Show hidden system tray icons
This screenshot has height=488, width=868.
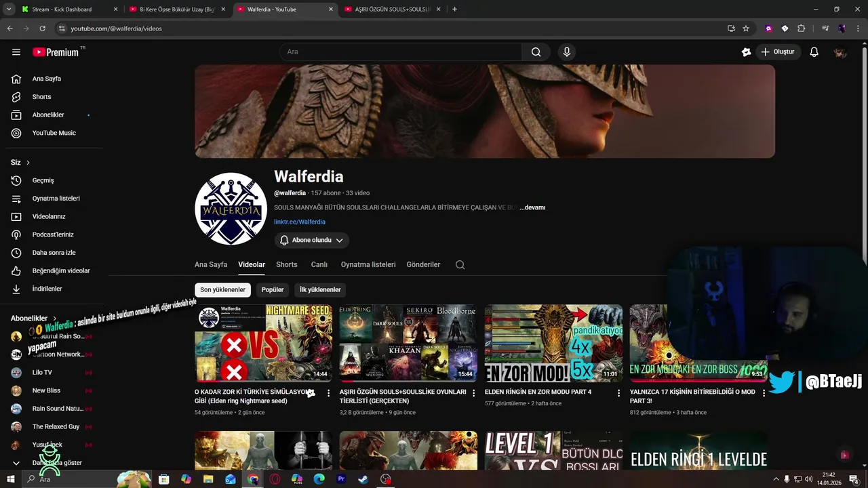click(x=776, y=479)
